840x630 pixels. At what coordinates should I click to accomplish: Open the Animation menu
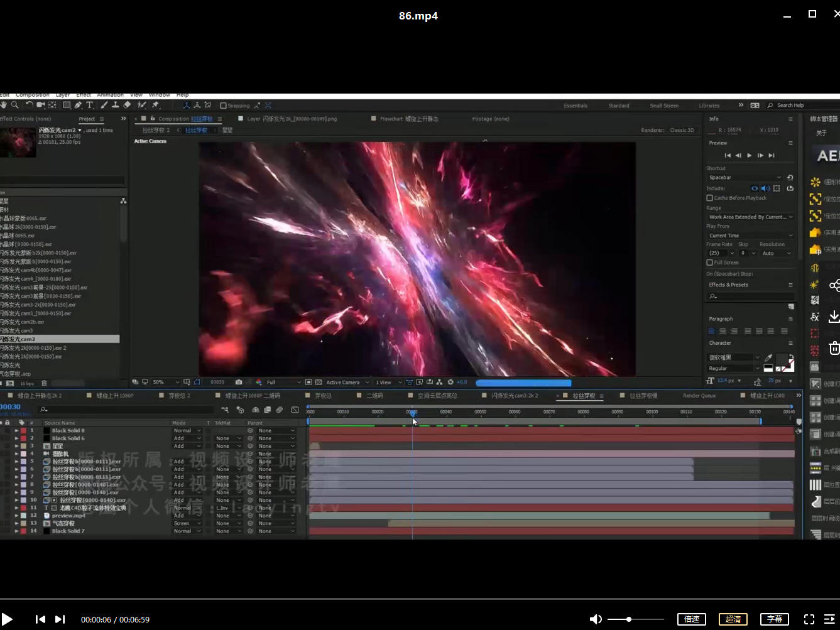(110, 95)
